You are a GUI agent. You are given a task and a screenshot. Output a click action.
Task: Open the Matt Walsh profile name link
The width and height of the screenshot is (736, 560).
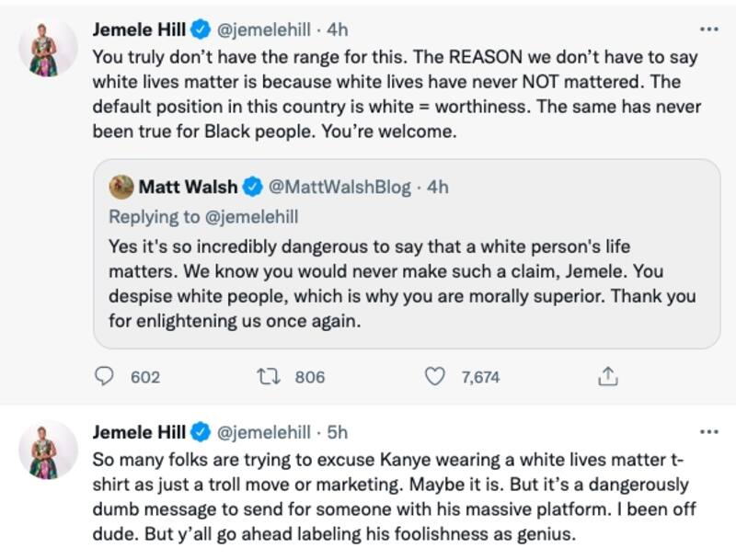tap(190, 187)
